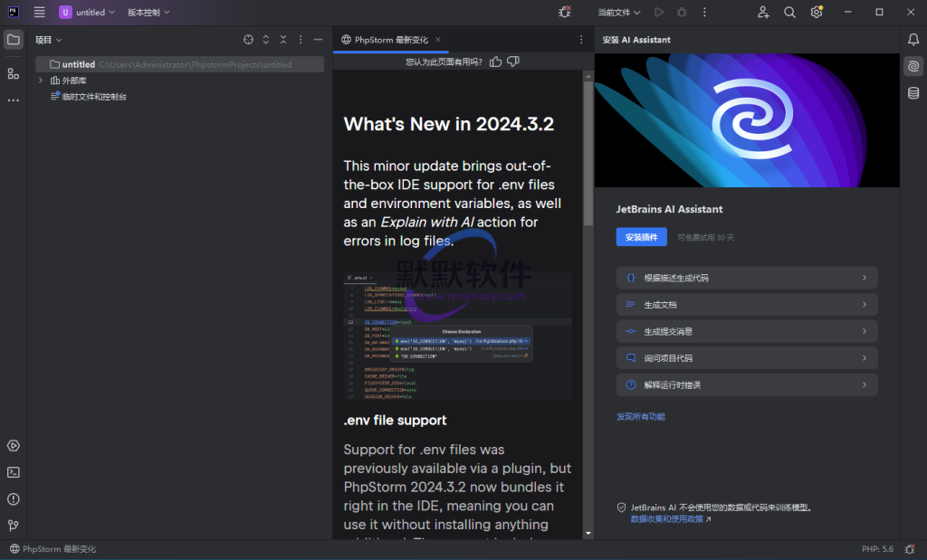Click the Debug button in toolbar
This screenshot has height=560, width=927.
click(682, 12)
